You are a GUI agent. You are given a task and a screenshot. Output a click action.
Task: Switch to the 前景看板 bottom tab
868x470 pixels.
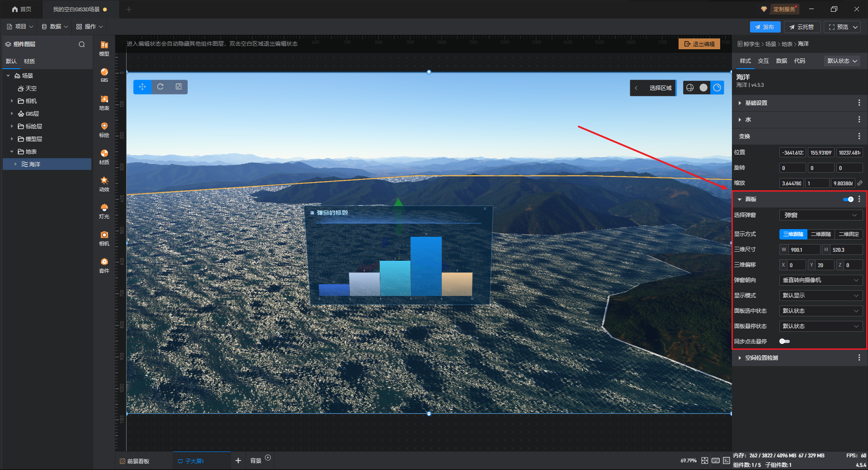pyautogui.click(x=135, y=461)
